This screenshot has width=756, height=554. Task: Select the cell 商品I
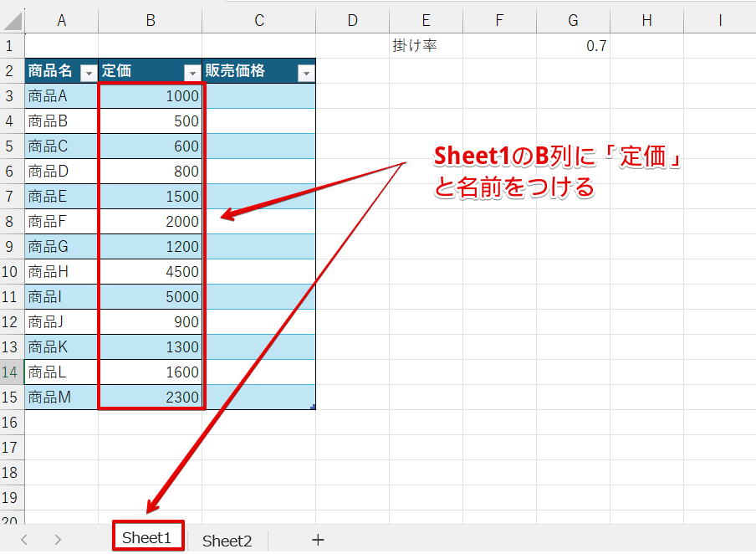pyautogui.click(x=61, y=297)
